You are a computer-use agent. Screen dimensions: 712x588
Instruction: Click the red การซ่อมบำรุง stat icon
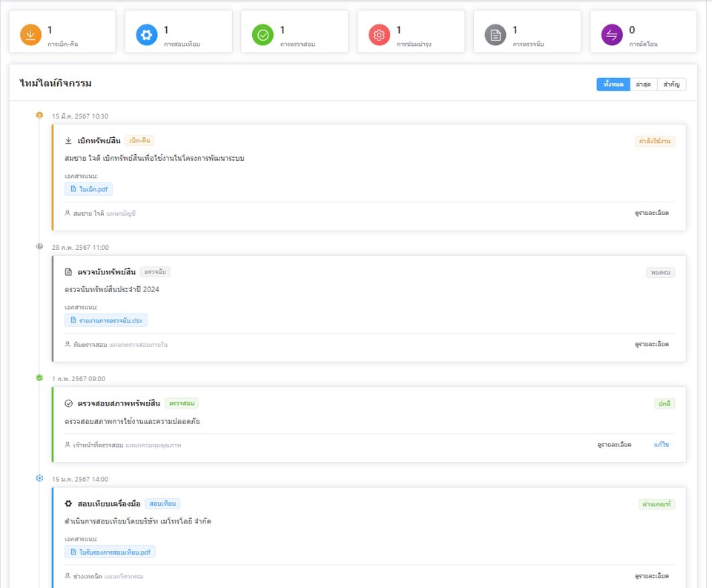380,35
